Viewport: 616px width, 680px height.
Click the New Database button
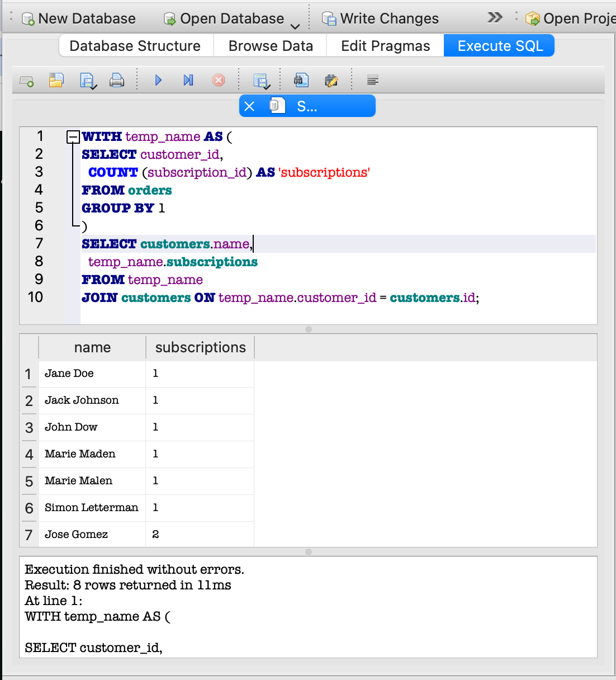(x=78, y=18)
